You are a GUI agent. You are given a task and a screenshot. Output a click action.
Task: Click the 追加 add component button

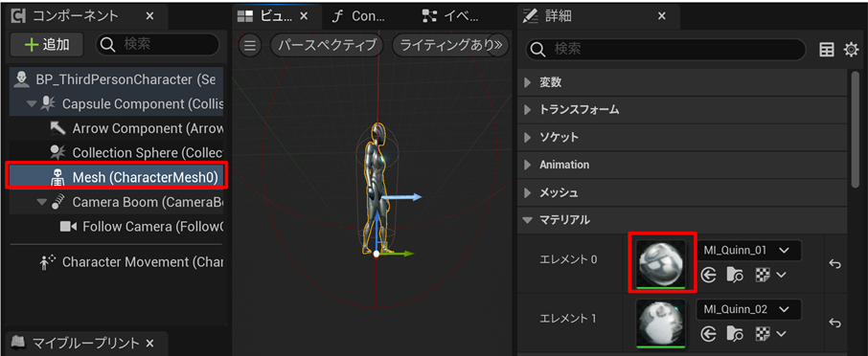pos(47,45)
